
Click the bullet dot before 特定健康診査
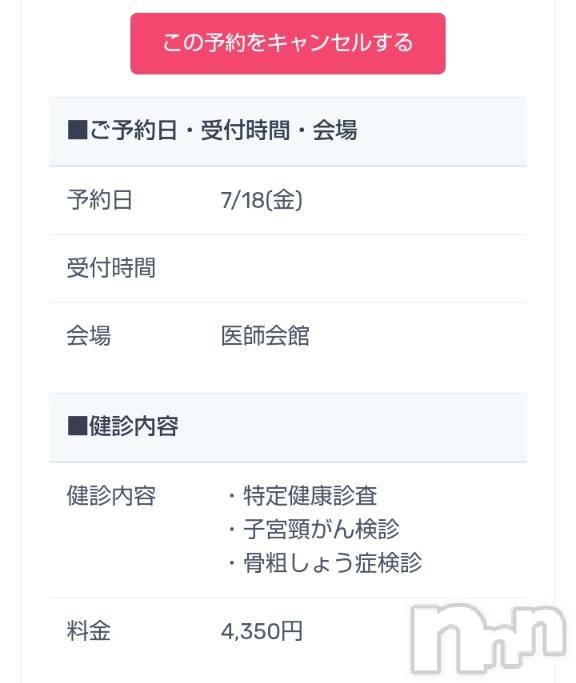pyautogui.click(x=232, y=496)
